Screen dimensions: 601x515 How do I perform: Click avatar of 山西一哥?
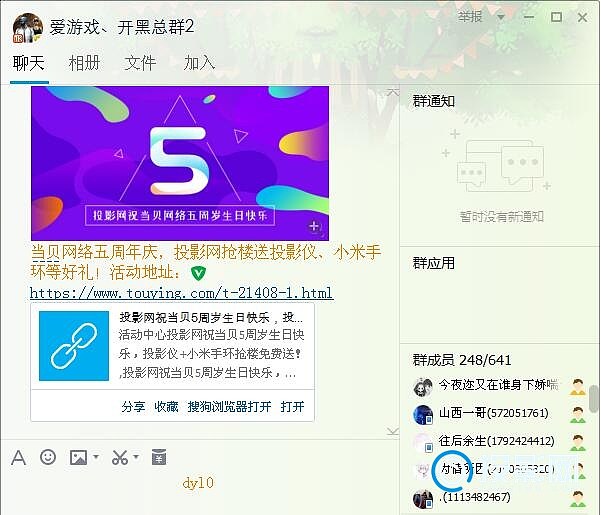pos(423,414)
